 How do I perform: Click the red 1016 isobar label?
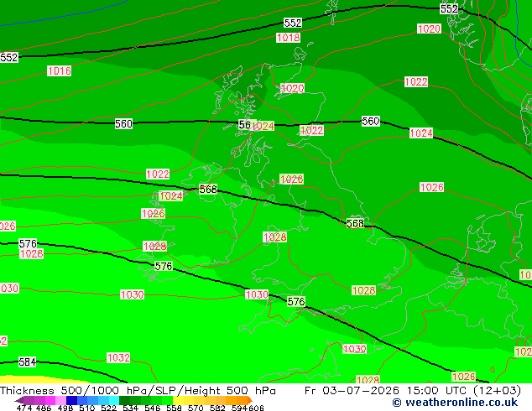pos(60,70)
